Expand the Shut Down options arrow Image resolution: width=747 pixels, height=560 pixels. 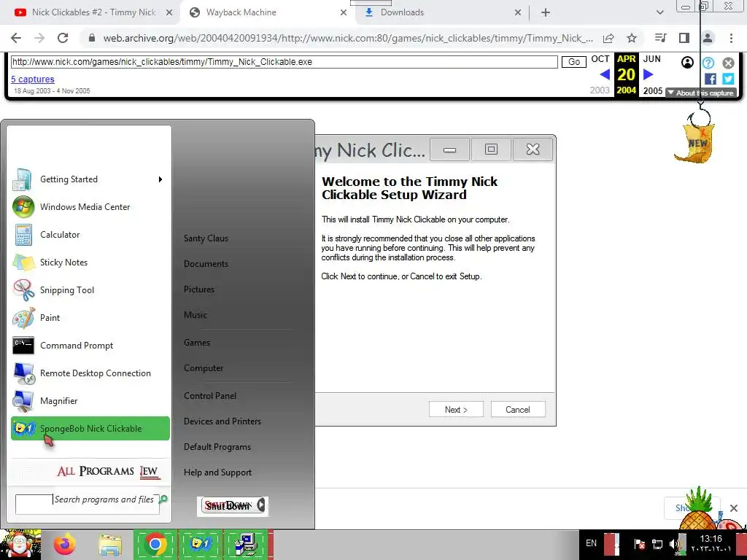pyautogui.click(x=261, y=505)
